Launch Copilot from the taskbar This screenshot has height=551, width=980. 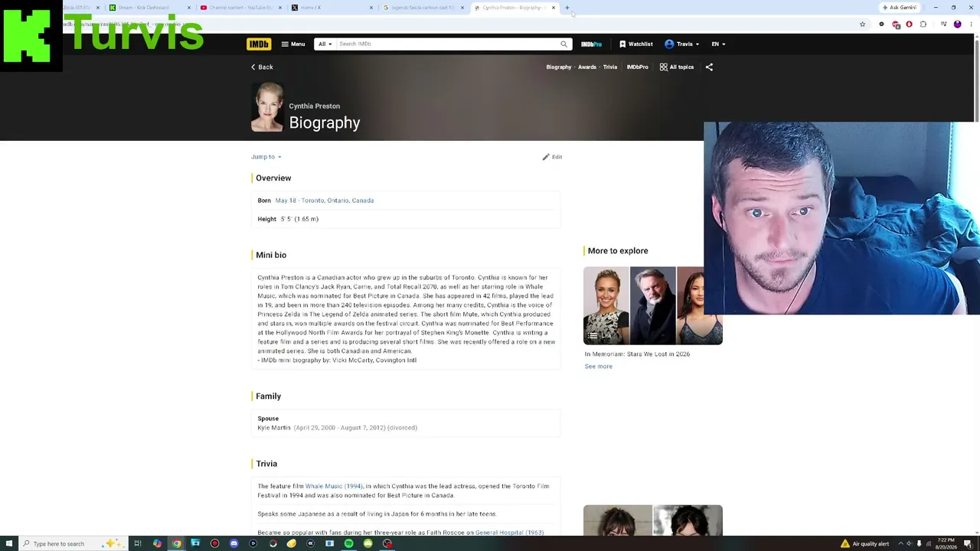(x=157, y=544)
